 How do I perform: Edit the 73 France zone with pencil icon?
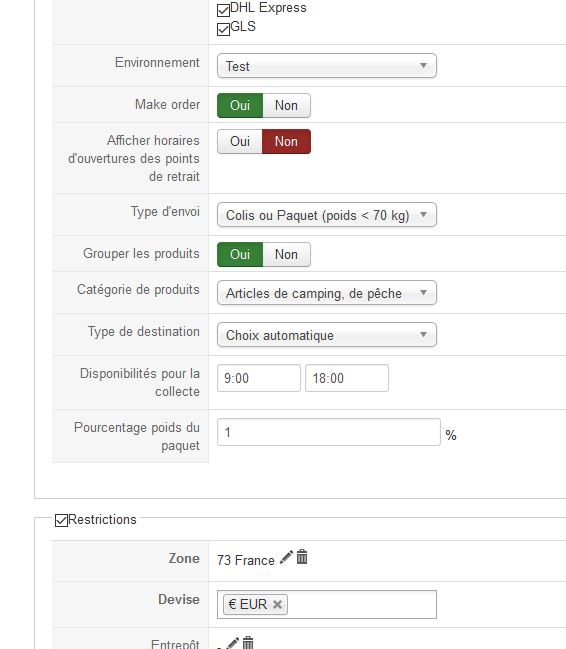pos(286,557)
